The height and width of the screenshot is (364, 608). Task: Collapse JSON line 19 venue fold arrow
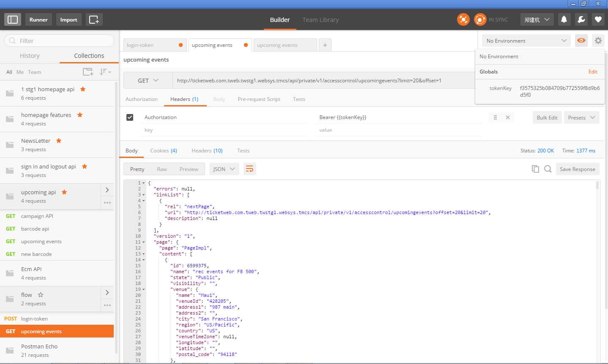tap(144, 289)
